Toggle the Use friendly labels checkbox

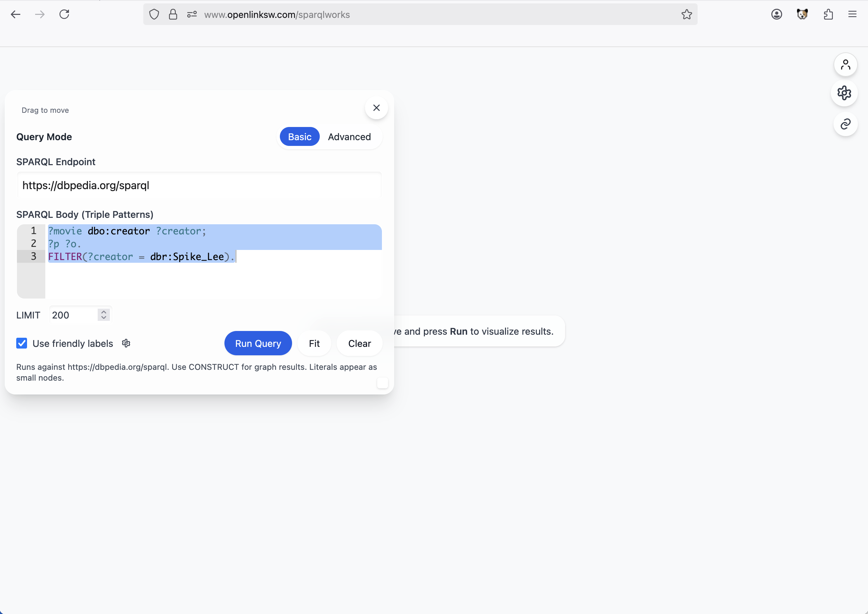[x=22, y=343]
